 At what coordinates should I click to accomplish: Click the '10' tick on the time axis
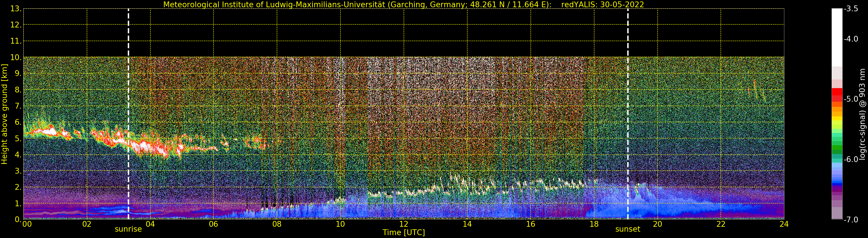click(x=340, y=224)
